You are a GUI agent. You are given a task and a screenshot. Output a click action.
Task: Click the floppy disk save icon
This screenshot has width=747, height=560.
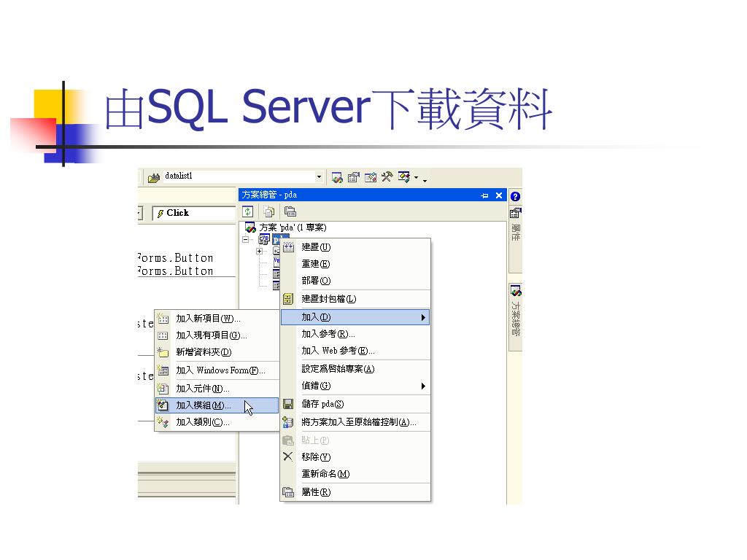click(x=288, y=404)
